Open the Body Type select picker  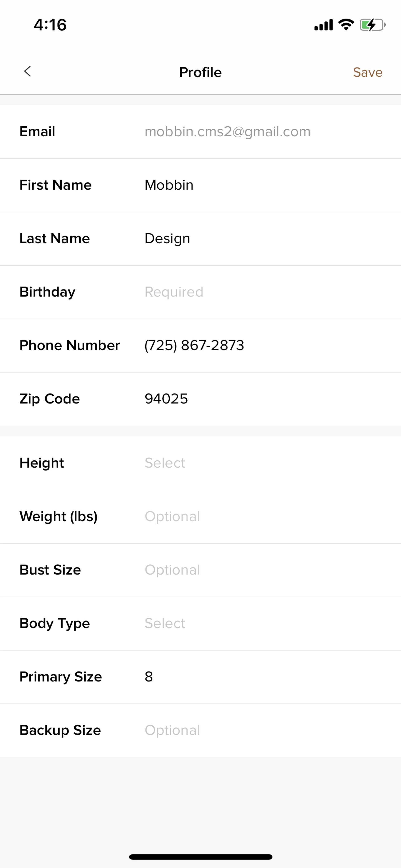165,623
